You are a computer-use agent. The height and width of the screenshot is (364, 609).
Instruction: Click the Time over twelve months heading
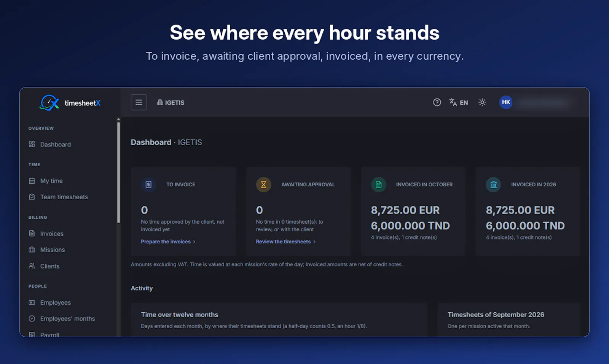180,315
